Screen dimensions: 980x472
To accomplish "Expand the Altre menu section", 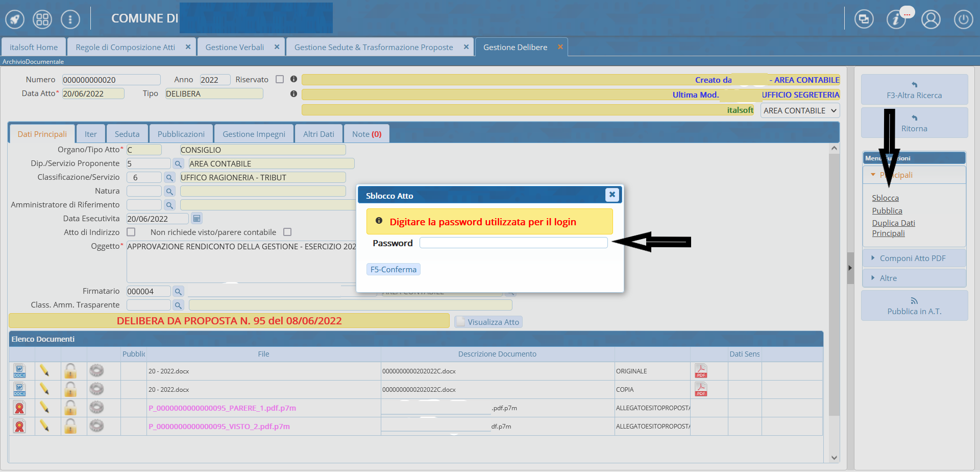I will point(888,278).
